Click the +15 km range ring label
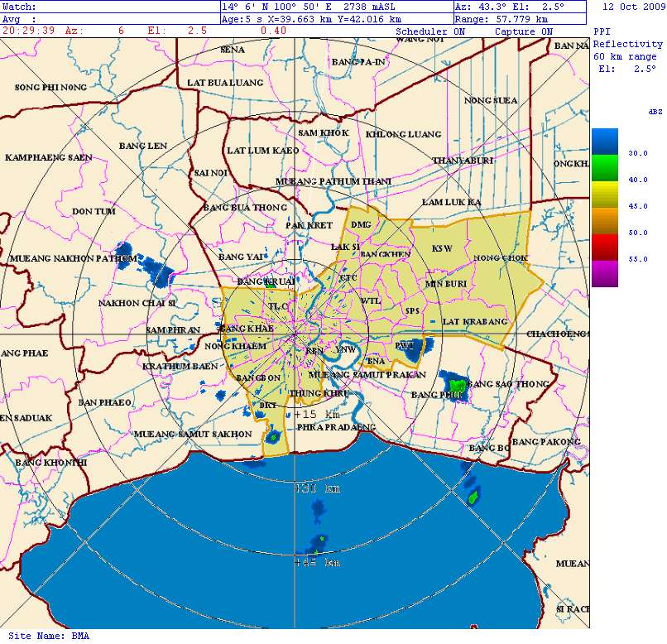 pyautogui.click(x=318, y=414)
